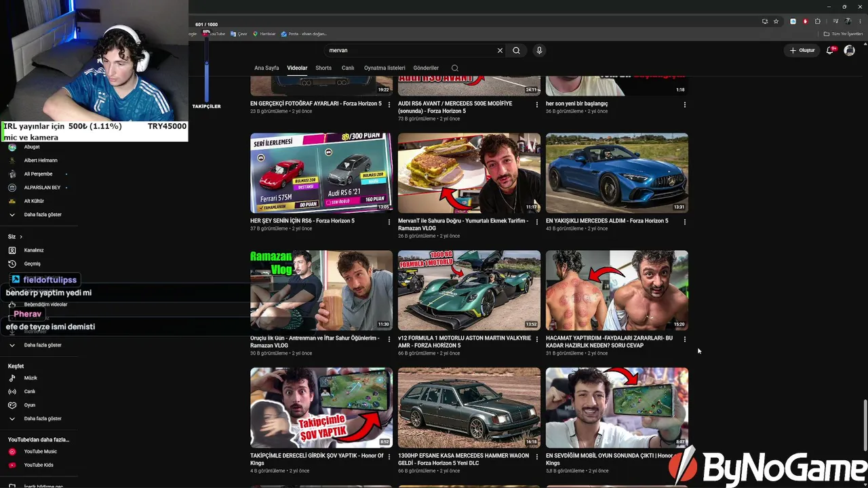Click the Oluştur create button
Screen dimensions: 868x488
(x=802, y=50)
